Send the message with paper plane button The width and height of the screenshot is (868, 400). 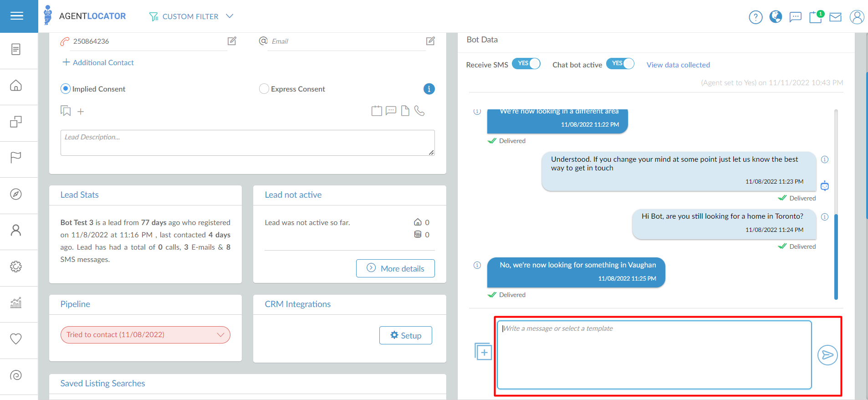tap(827, 355)
